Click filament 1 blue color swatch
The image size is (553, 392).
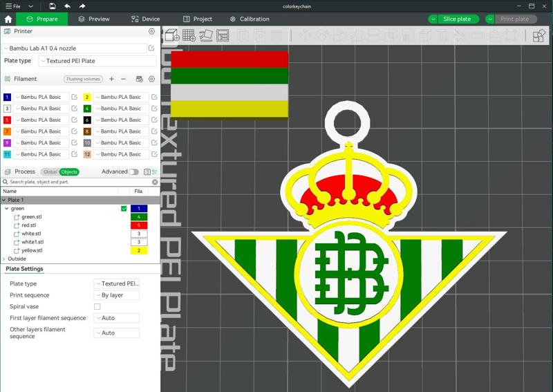[7, 97]
